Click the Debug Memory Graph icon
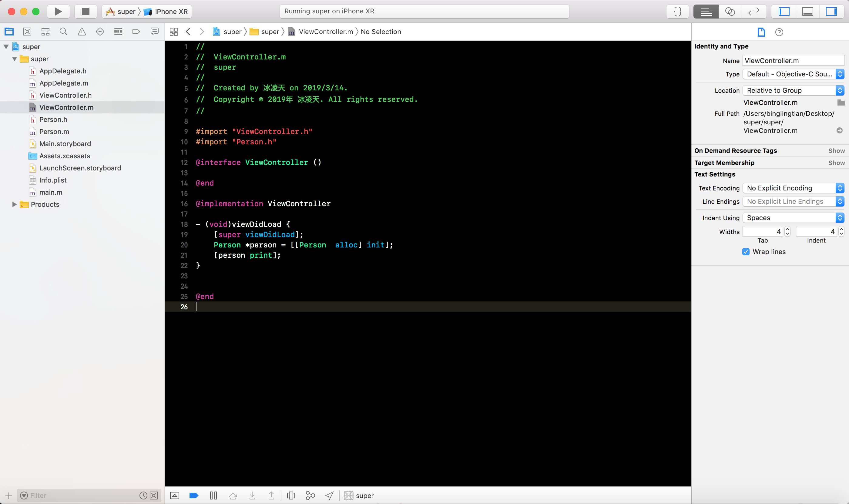The height and width of the screenshot is (504, 849). click(x=310, y=496)
